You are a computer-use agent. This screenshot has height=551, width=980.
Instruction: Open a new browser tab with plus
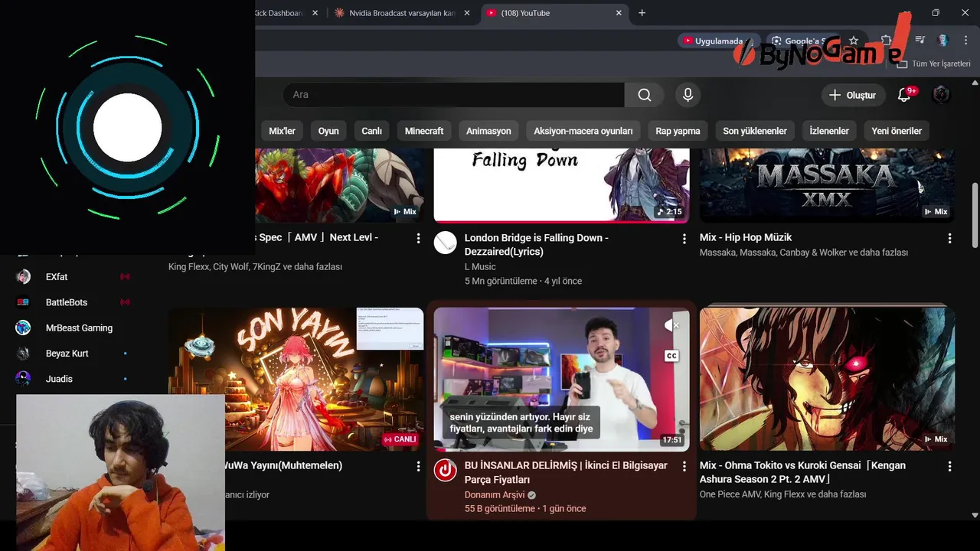pos(642,13)
